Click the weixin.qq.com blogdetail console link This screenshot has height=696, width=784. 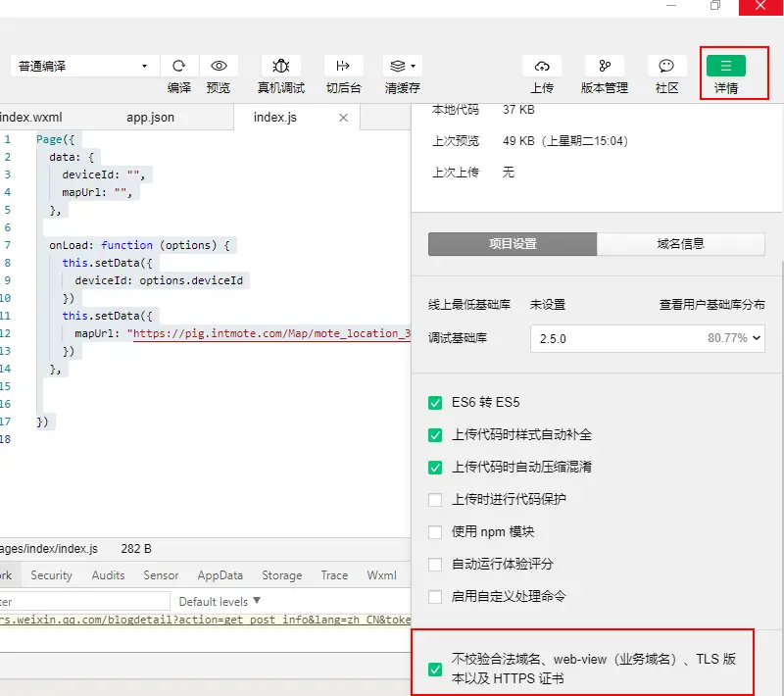pos(206,620)
